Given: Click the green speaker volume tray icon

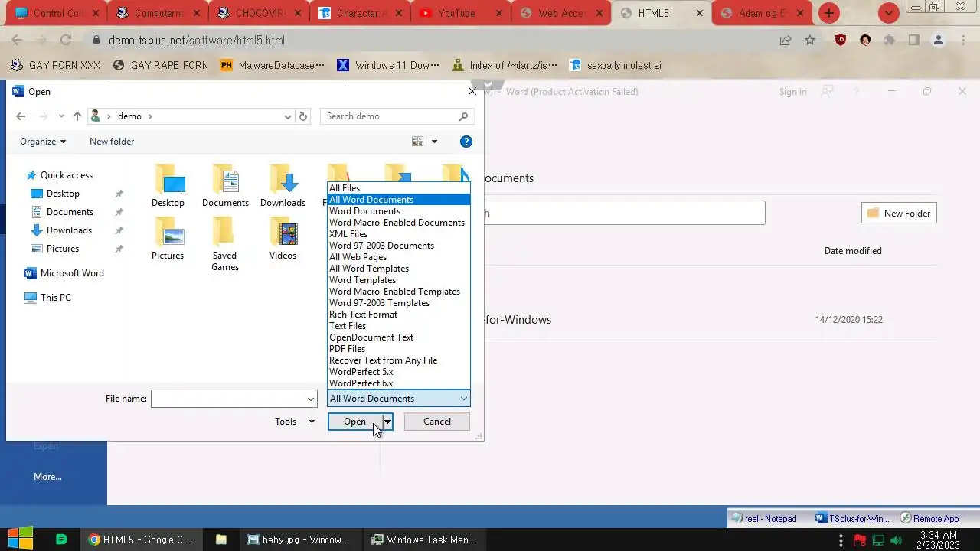Looking at the screenshot, I should click(x=897, y=540).
